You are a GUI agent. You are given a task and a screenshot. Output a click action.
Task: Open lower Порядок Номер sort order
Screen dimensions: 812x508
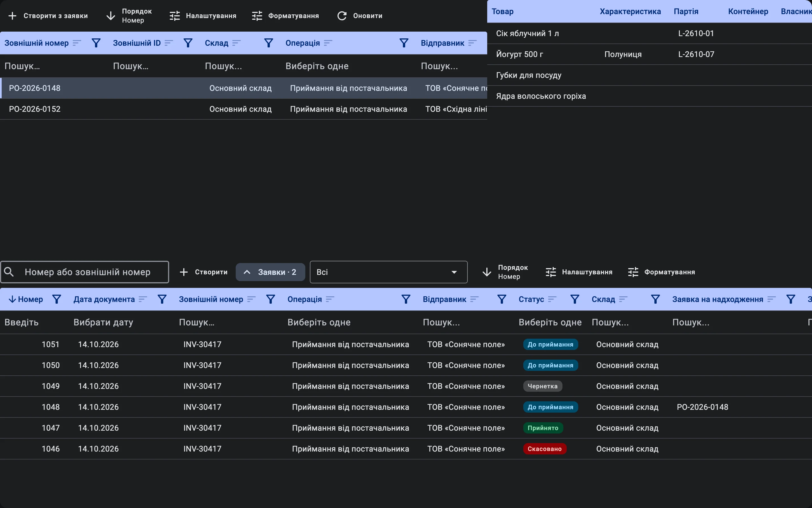pos(505,272)
